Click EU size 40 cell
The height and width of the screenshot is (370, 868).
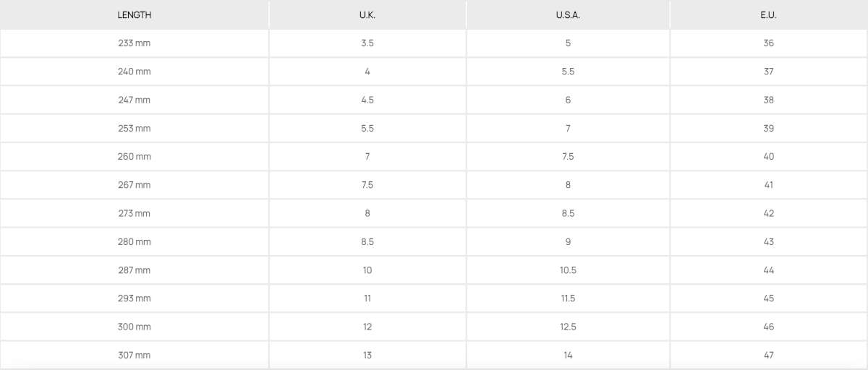tap(768, 157)
